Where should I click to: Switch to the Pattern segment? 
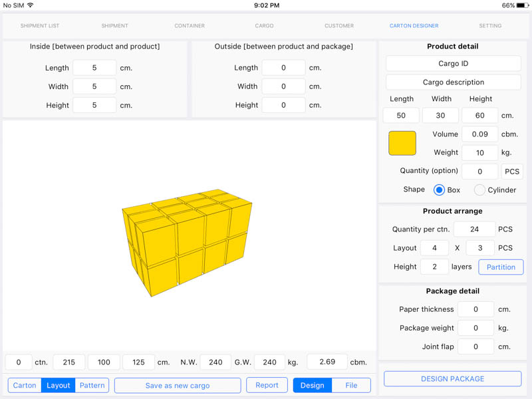pos(92,386)
